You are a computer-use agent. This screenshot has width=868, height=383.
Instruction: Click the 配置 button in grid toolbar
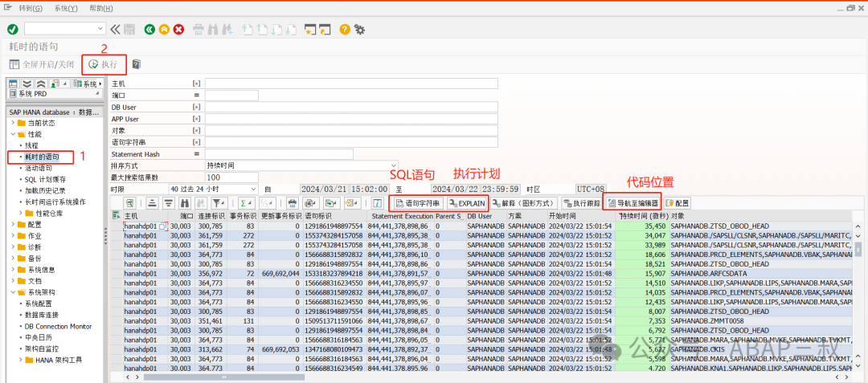click(678, 203)
